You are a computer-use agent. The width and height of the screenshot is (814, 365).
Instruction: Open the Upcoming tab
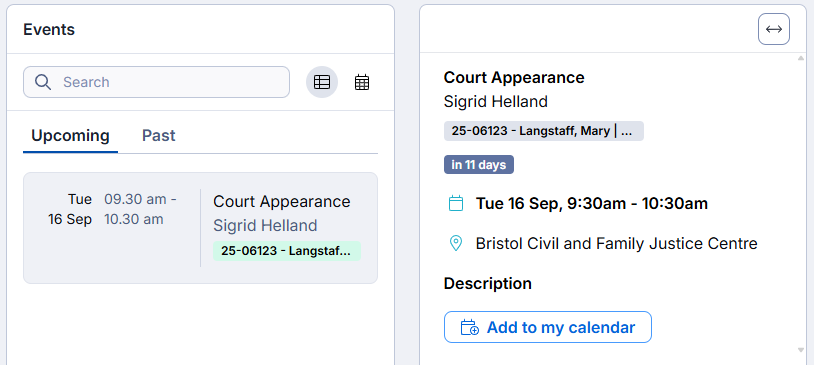coord(70,136)
